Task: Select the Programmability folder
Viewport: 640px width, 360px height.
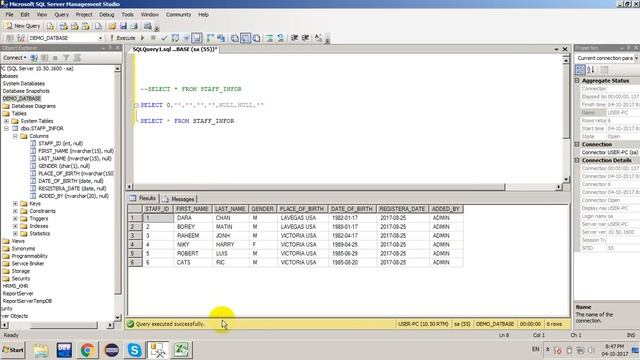Action: [29, 256]
